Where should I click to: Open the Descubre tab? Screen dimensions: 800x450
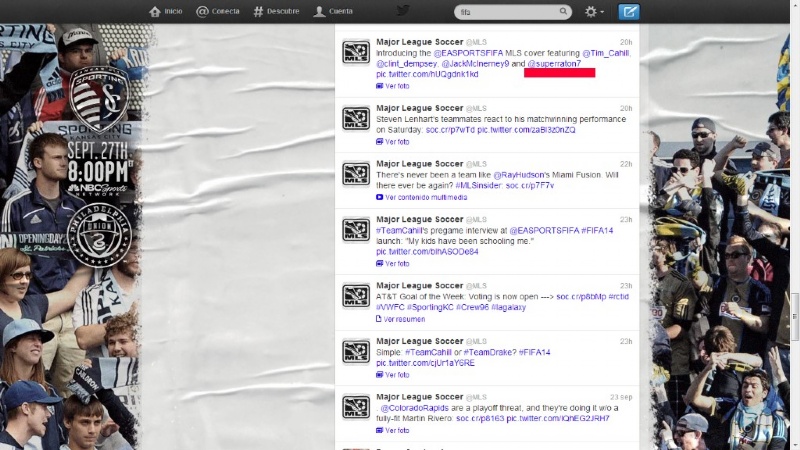(x=277, y=11)
